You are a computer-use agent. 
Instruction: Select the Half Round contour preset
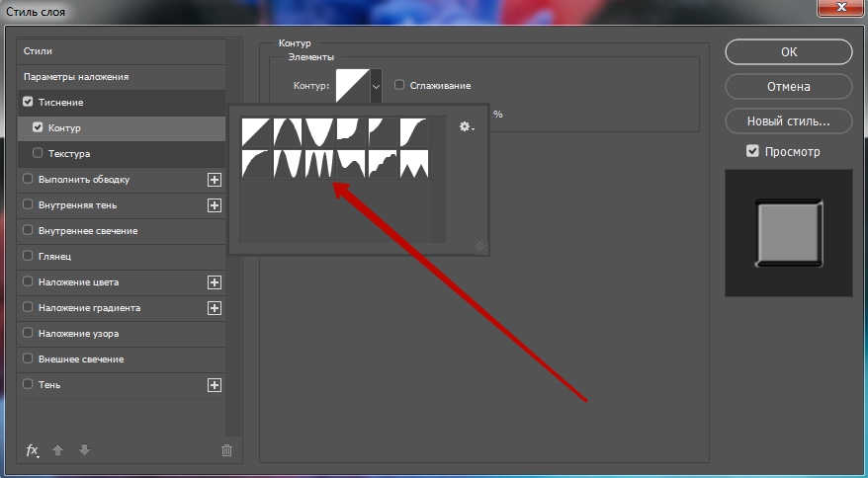tap(256, 164)
